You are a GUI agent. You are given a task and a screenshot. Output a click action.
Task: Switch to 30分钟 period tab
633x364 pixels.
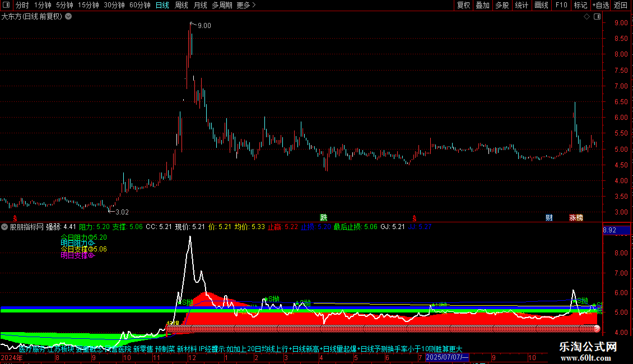click(114, 5)
